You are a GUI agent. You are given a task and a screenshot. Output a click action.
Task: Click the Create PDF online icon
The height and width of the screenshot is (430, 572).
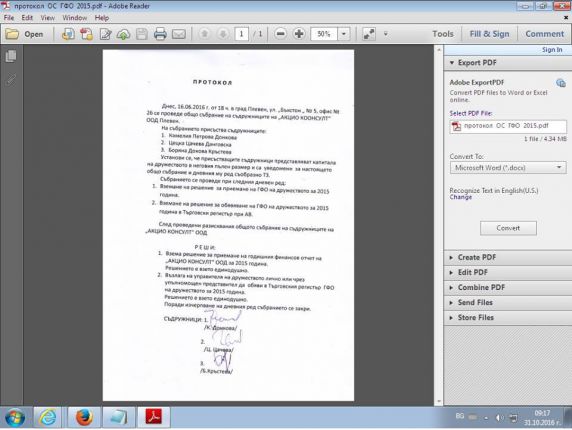(x=86, y=34)
